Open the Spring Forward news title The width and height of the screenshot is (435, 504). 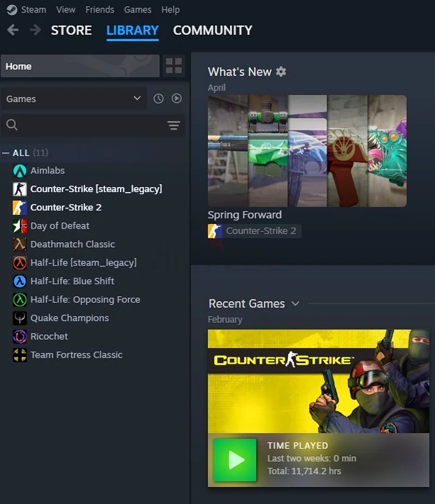[245, 215]
